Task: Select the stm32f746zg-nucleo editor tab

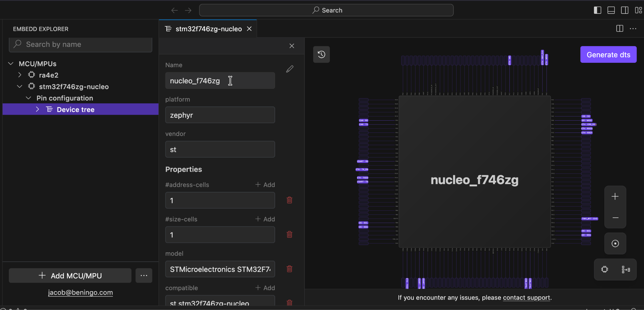Action: pyautogui.click(x=208, y=29)
